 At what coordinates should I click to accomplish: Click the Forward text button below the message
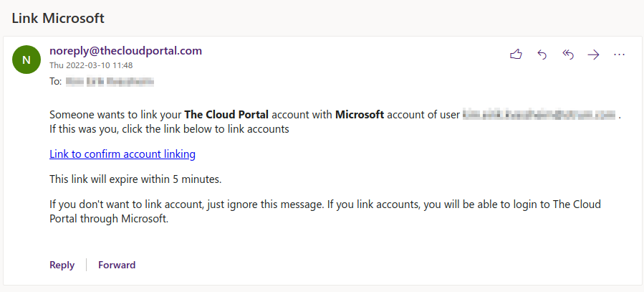tap(117, 265)
